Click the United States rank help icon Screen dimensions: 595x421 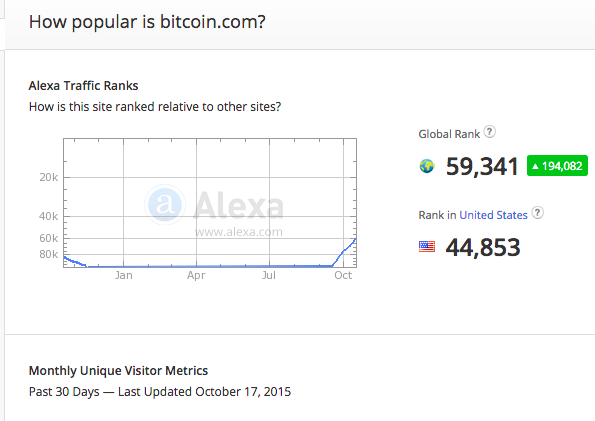coord(537,213)
